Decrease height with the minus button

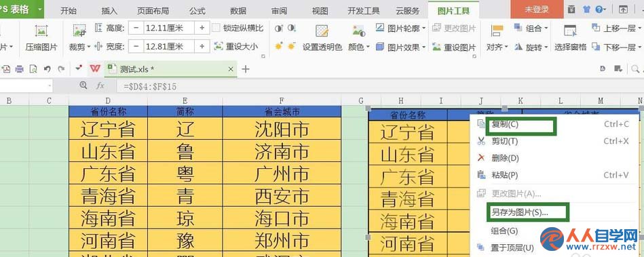tap(136, 28)
